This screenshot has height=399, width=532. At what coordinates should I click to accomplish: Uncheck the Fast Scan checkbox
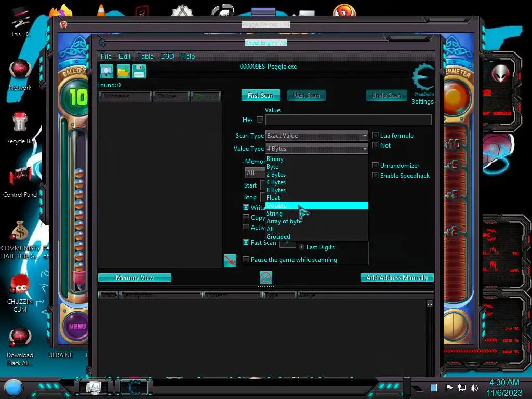coord(246,242)
